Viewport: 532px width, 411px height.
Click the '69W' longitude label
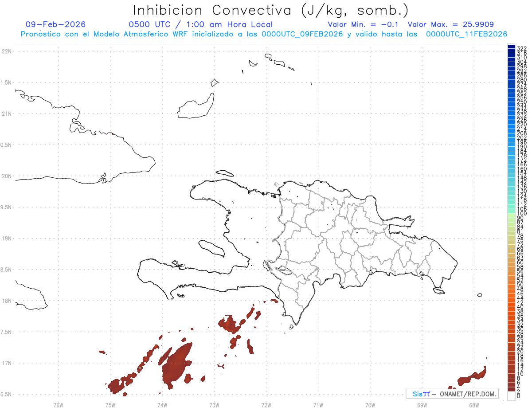[422, 404]
